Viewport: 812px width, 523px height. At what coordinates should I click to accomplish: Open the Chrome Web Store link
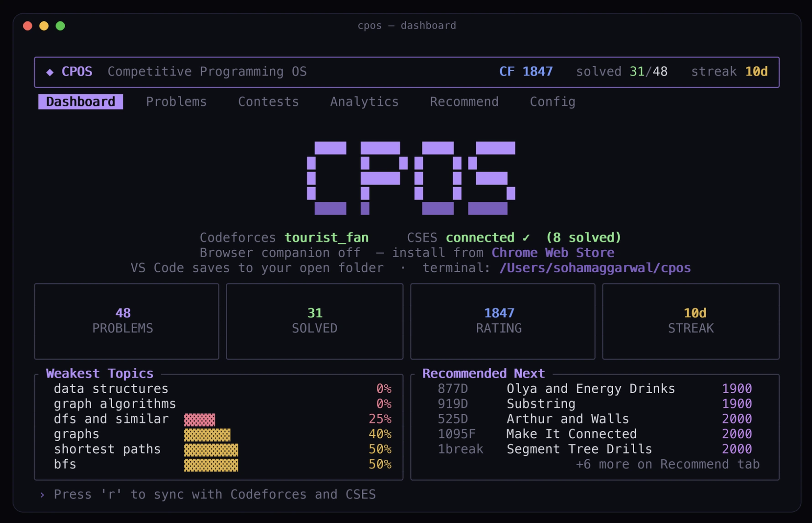553,253
